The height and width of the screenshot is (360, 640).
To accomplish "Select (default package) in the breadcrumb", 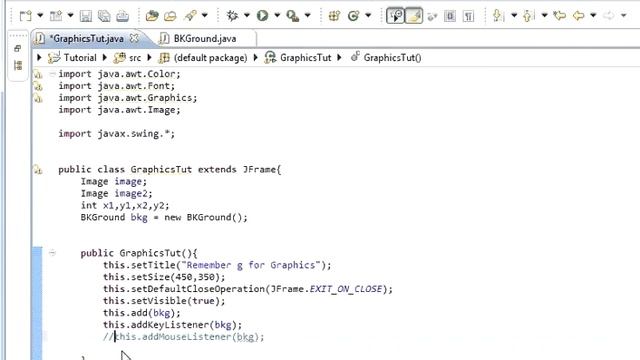I will pyautogui.click(x=211, y=58).
